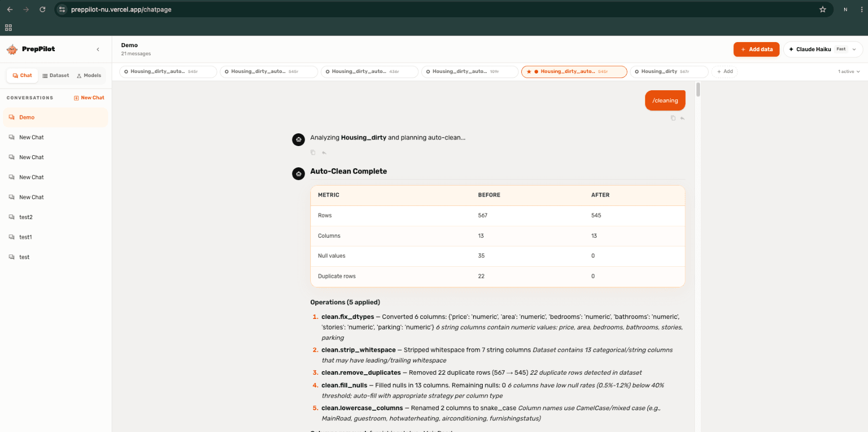This screenshot has width=868, height=432.
Task: View site information icon in address bar
Action: 62,9
